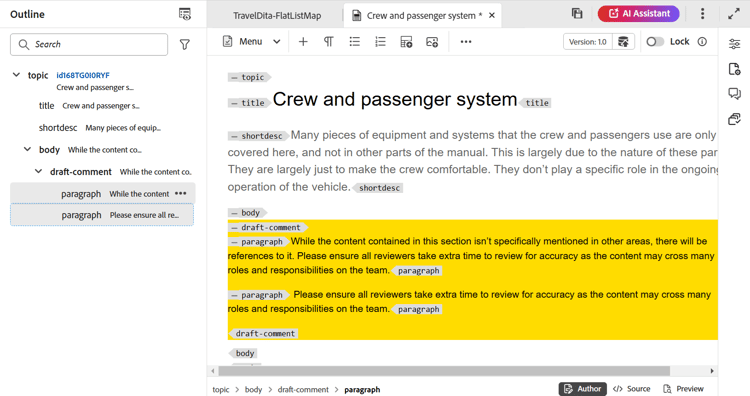Collapse the draft-comment node in the outline
This screenshot has height=396, width=750.
38,171
